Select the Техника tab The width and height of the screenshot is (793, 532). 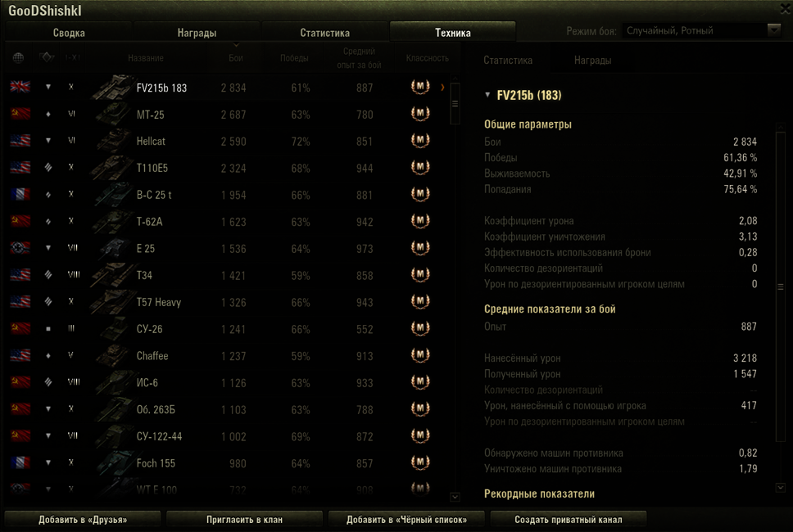point(453,33)
